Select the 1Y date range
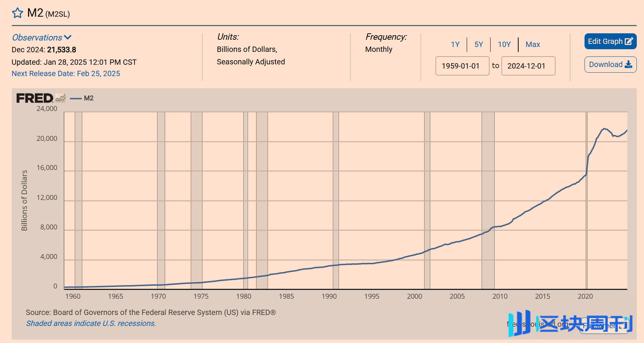The height and width of the screenshot is (343, 644). pyautogui.click(x=455, y=44)
